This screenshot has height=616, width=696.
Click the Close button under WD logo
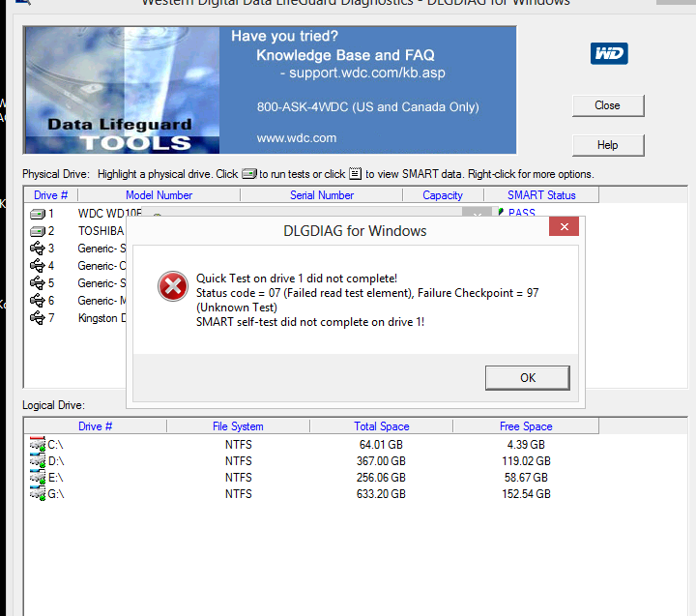click(608, 105)
